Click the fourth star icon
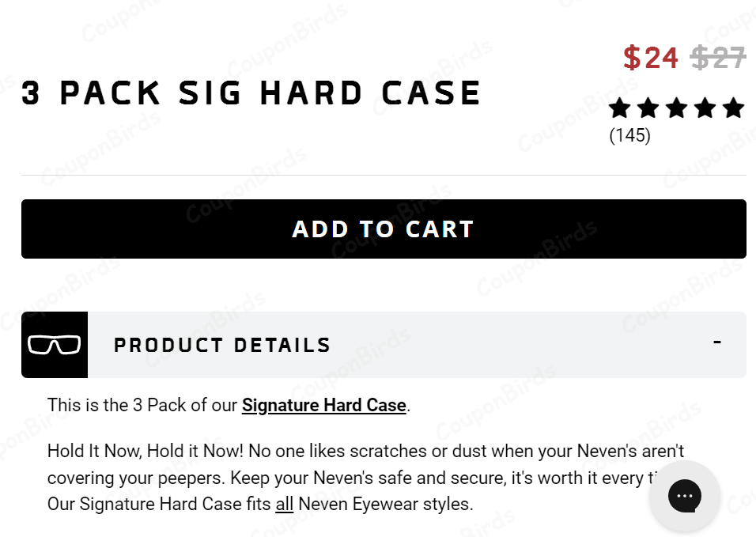 click(x=706, y=108)
